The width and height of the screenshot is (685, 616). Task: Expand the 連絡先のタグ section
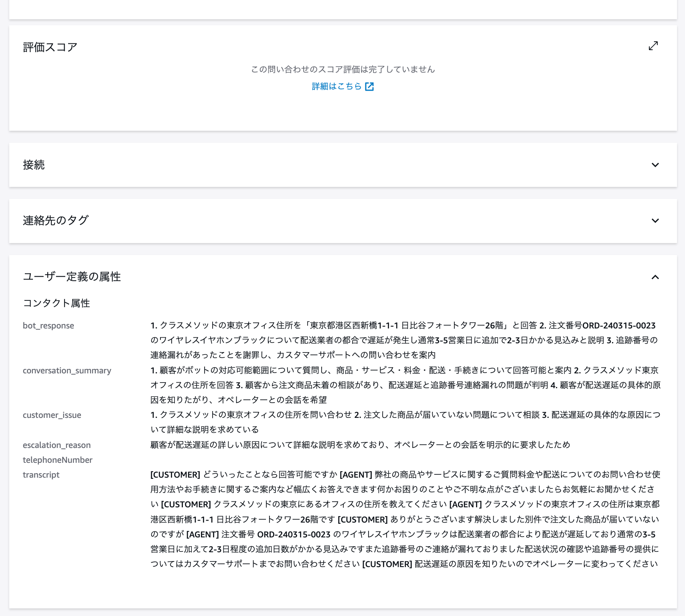tap(655, 221)
